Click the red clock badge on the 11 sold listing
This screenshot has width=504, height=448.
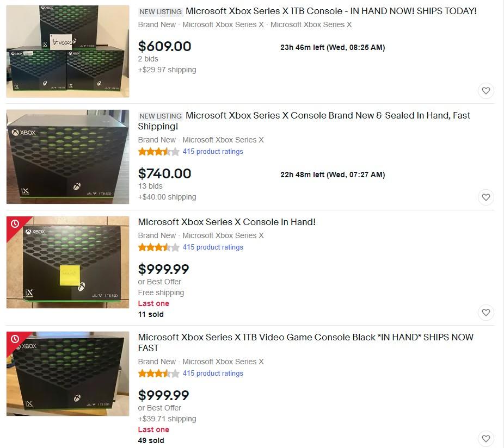pyautogui.click(x=15, y=224)
